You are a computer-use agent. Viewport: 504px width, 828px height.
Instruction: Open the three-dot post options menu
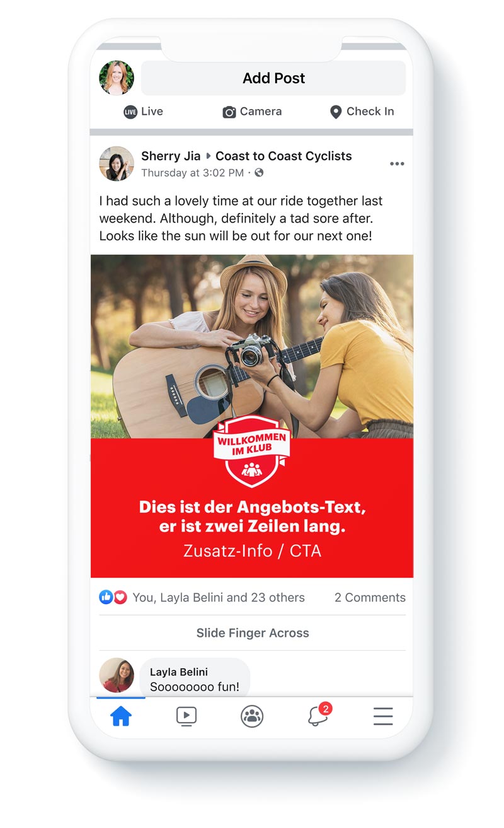click(397, 164)
